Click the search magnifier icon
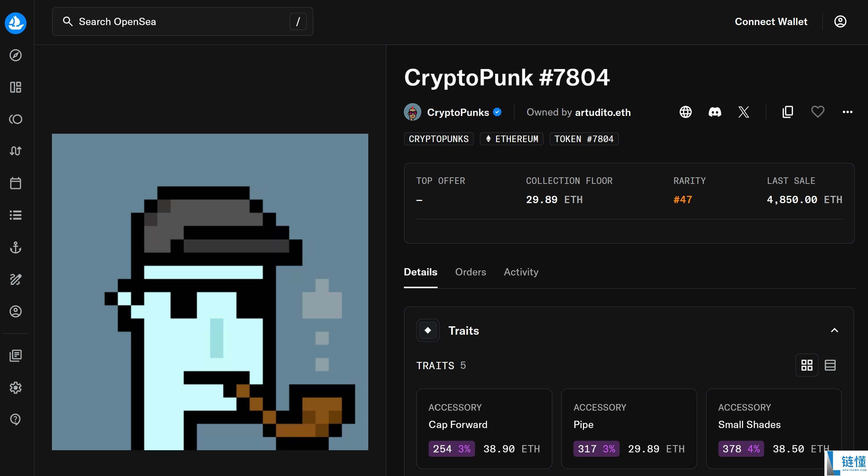The image size is (868, 476). click(68, 21)
